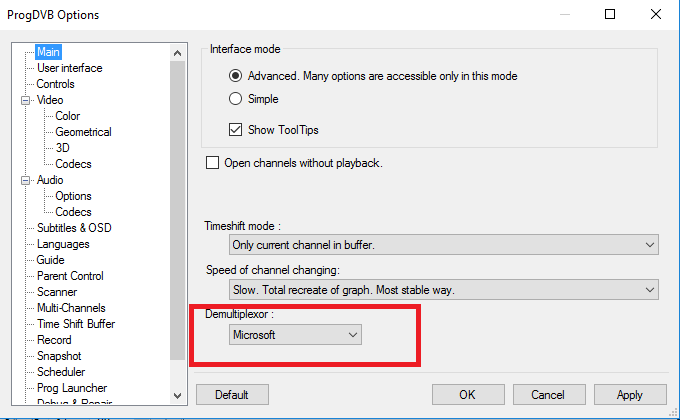Open the Demultiplexor dropdown

point(295,335)
